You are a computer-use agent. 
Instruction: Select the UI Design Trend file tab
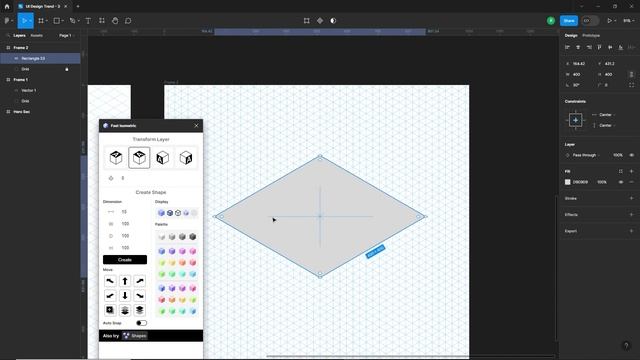tap(42, 7)
